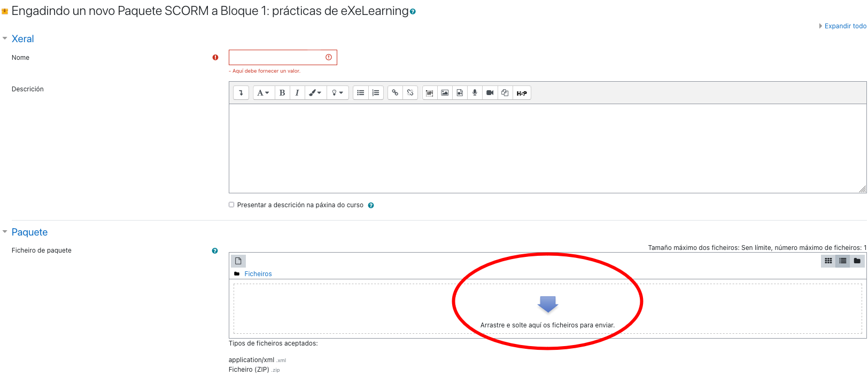
Task: Open help for the SCORM package title
Action: click(x=413, y=12)
